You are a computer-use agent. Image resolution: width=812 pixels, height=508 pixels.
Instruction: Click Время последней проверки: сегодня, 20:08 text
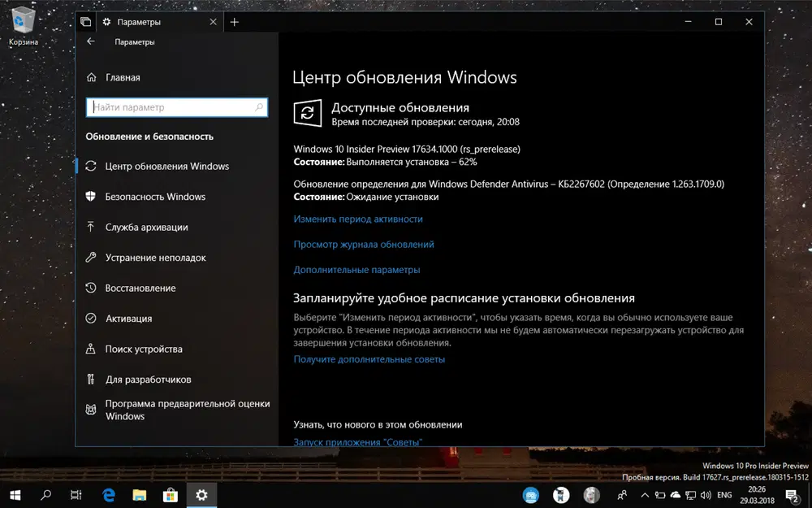[425, 122]
